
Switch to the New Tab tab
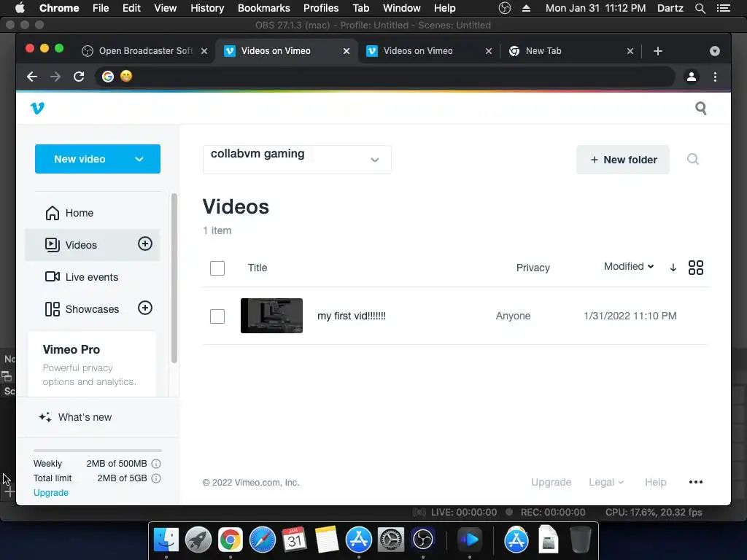point(570,51)
